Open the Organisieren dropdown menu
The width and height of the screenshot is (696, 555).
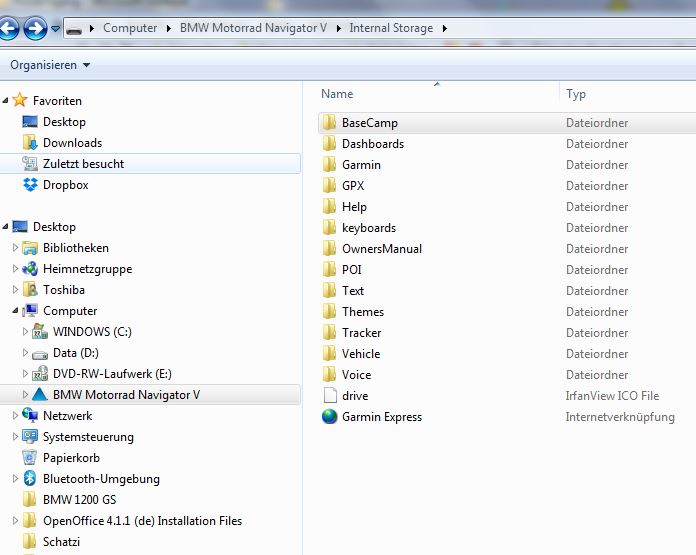coord(50,65)
